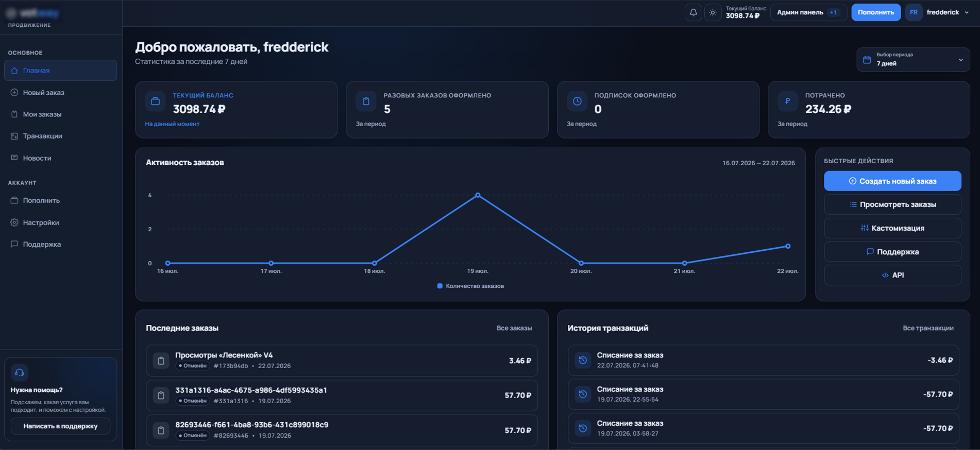Click history icon of 19.07.2026, 03:58:27 transaction
The height and width of the screenshot is (450, 980).
[583, 428]
